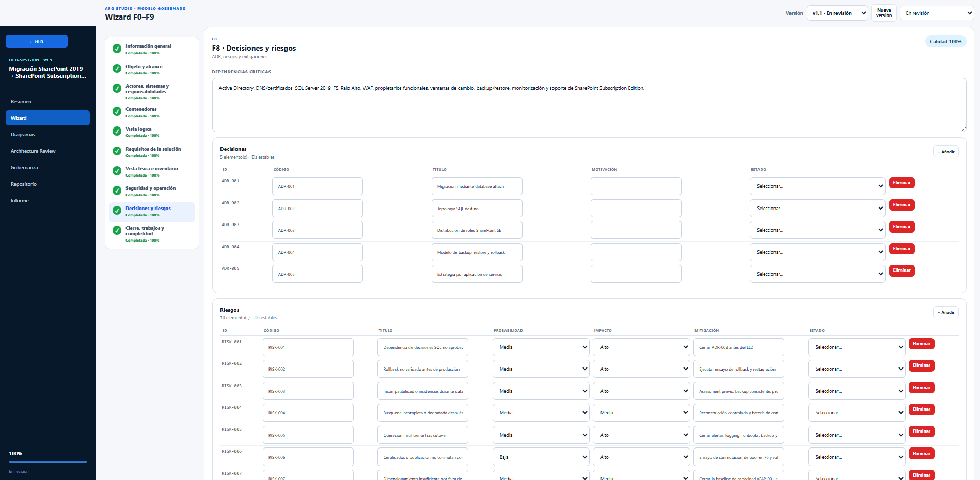Click check icon next to Vista lógica
This screenshot has width=980, height=480.
tap(117, 131)
